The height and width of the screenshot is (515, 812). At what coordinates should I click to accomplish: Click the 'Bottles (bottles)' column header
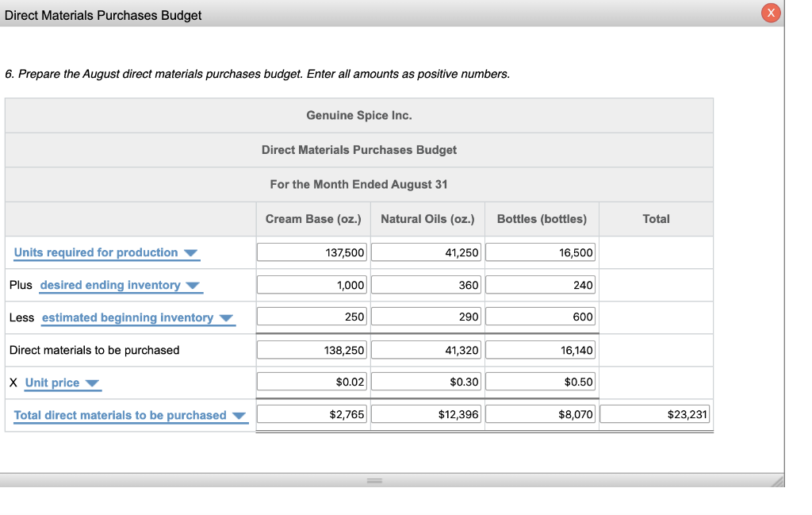542,219
